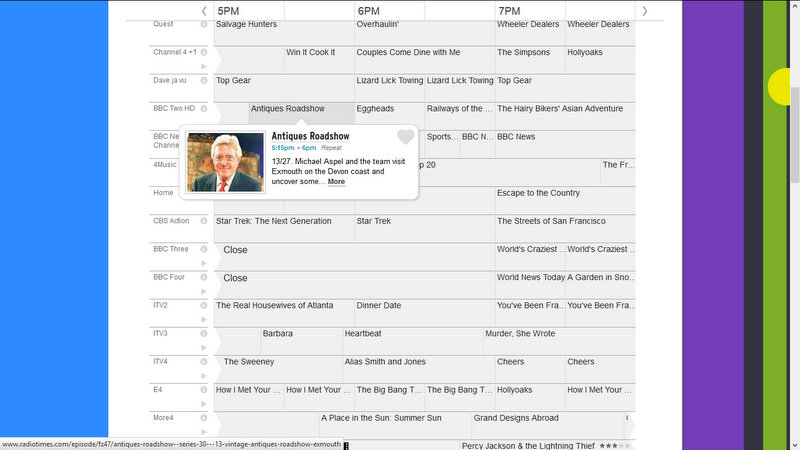Click the scrollbar up arrow
Viewport: 800px width, 450px height.
[795, 4]
